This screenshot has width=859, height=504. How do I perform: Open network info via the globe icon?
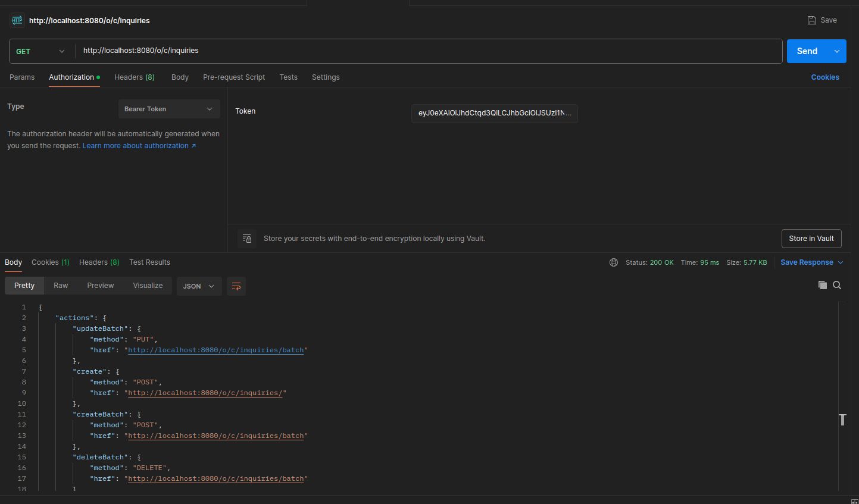coord(614,262)
